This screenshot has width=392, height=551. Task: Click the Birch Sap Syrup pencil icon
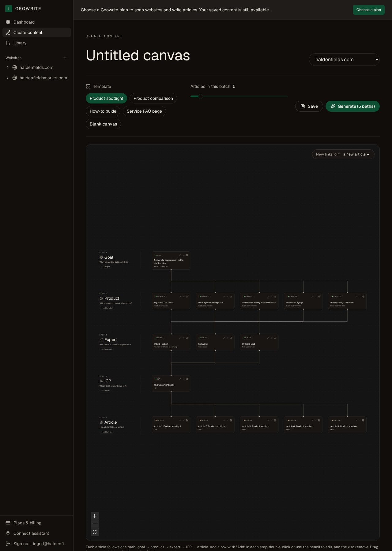click(312, 296)
